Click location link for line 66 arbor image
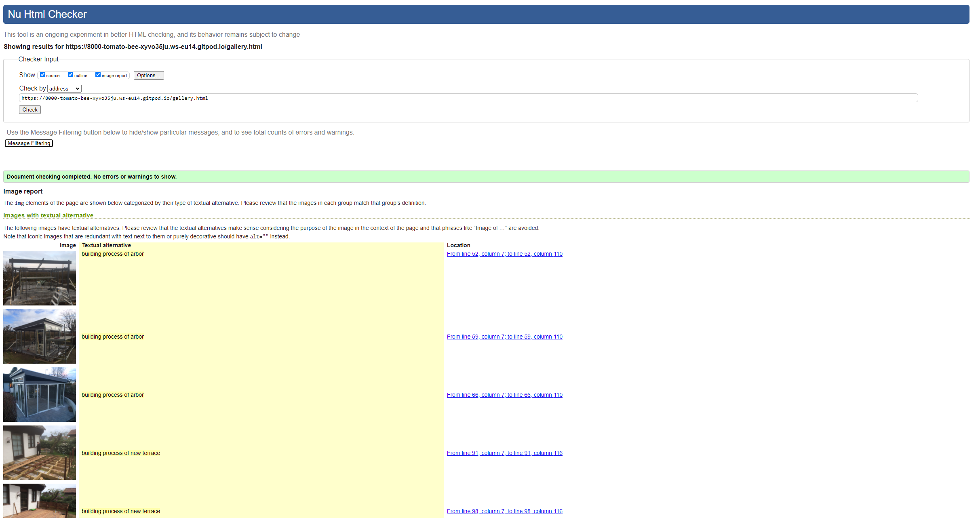Screen dimensions: 980x518 pos(504,395)
